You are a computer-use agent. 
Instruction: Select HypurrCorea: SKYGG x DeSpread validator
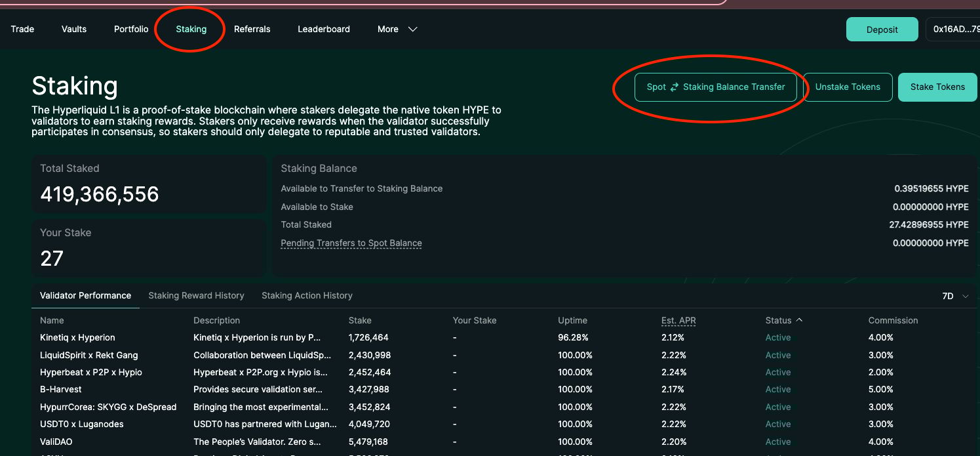tap(108, 407)
